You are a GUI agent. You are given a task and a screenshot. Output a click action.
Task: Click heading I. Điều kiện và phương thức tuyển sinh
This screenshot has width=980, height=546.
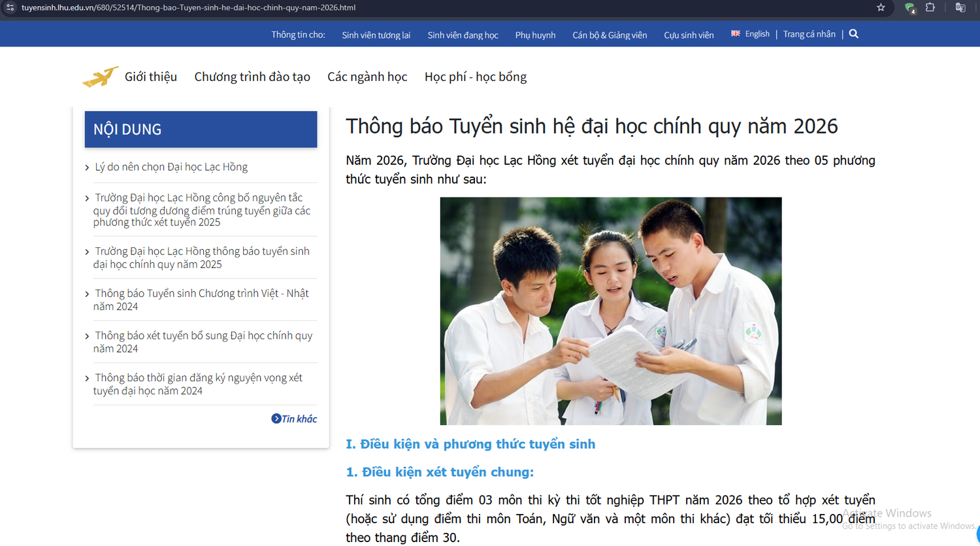[x=470, y=445]
